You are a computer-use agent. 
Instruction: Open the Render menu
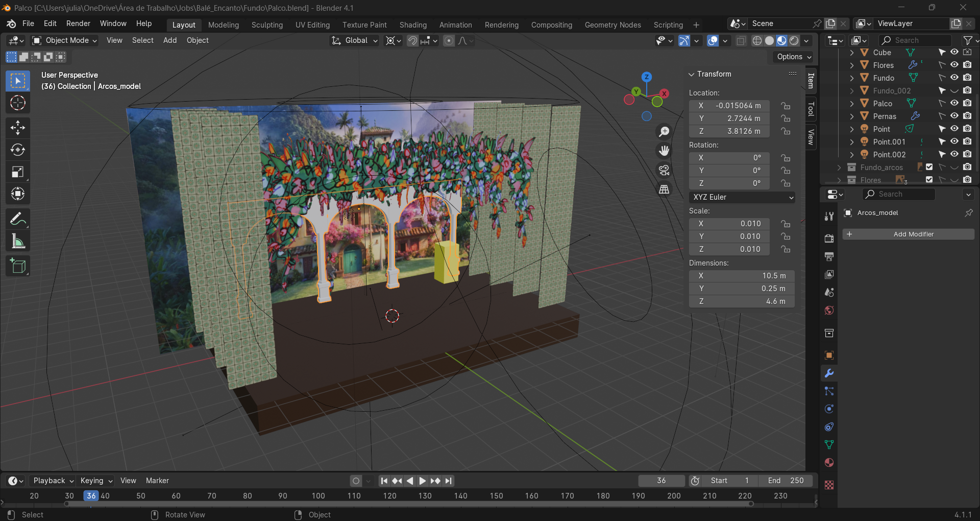78,23
